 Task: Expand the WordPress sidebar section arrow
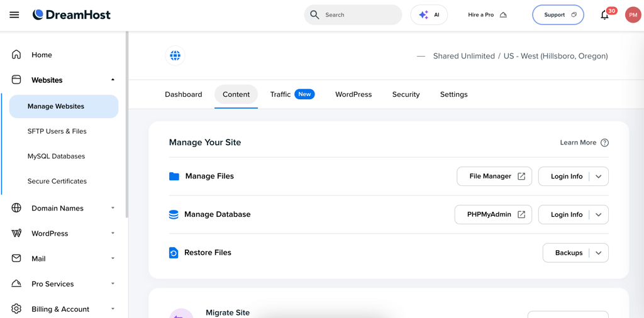tap(113, 233)
